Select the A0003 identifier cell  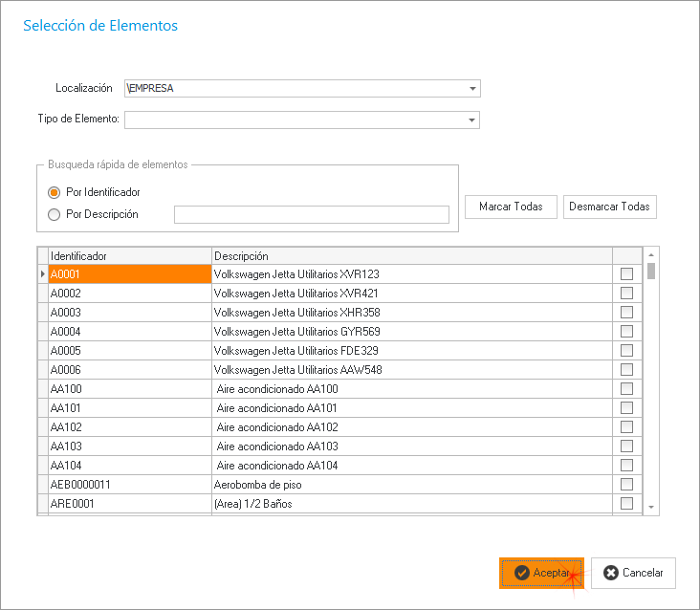coord(129,313)
